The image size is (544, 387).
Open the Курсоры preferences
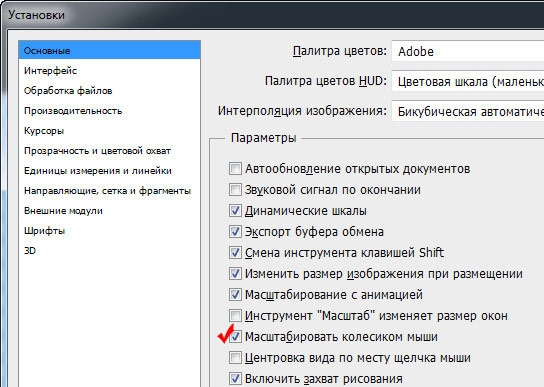click(x=44, y=131)
